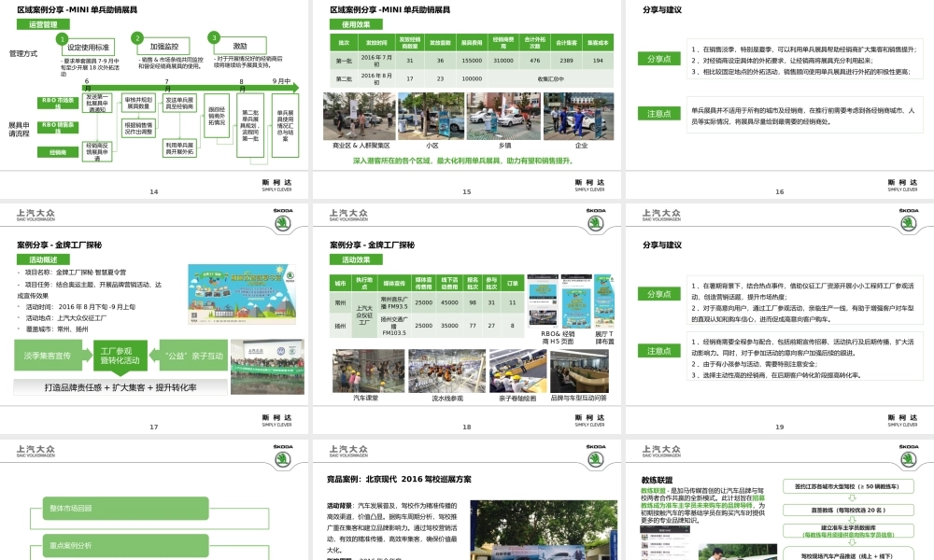Click step circle 1 beside 设定使用标准

pyautogui.click(x=62, y=39)
